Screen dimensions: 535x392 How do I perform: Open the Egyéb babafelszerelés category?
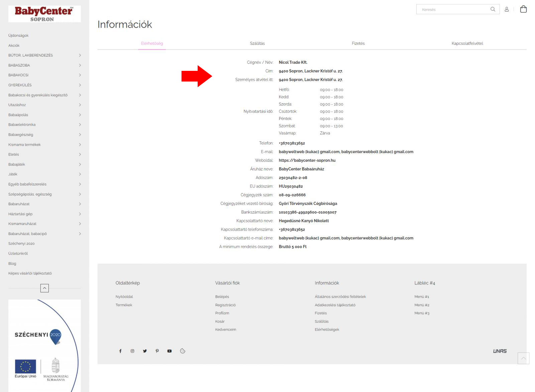point(27,184)
